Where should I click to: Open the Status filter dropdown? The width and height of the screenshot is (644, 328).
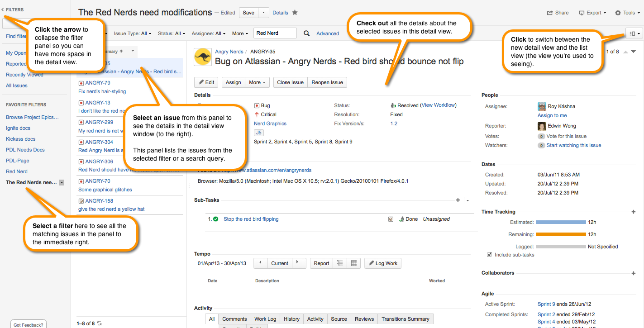[x=172, y=33]
